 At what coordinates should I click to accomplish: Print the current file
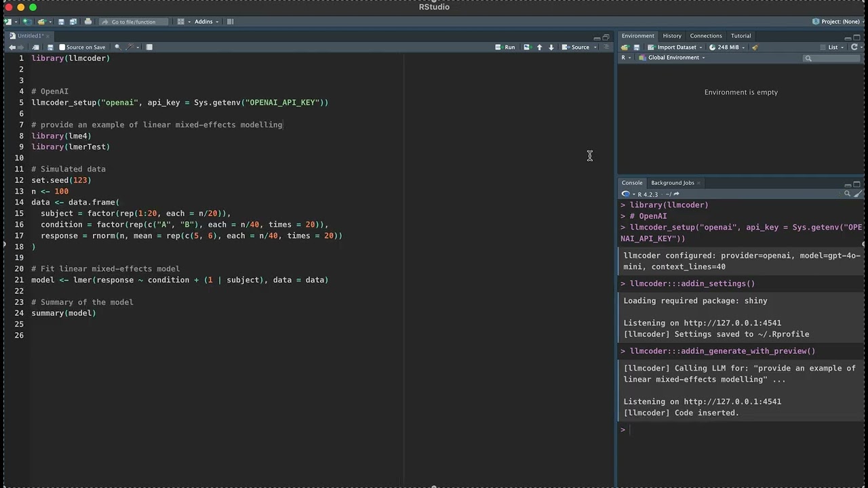88,22
